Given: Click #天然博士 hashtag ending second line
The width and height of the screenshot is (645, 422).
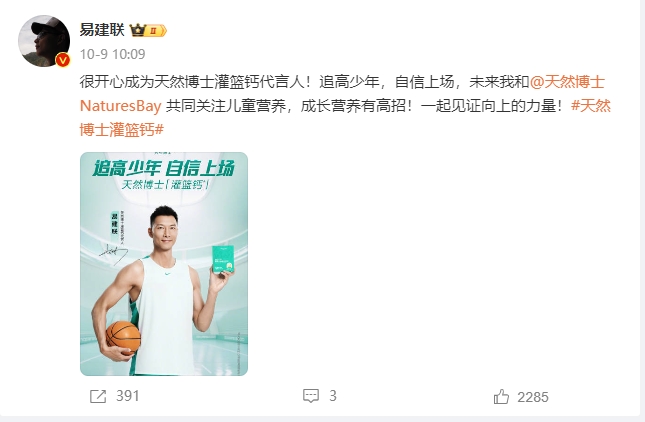Looking at the screenshot, I should [x=591, y=106].
